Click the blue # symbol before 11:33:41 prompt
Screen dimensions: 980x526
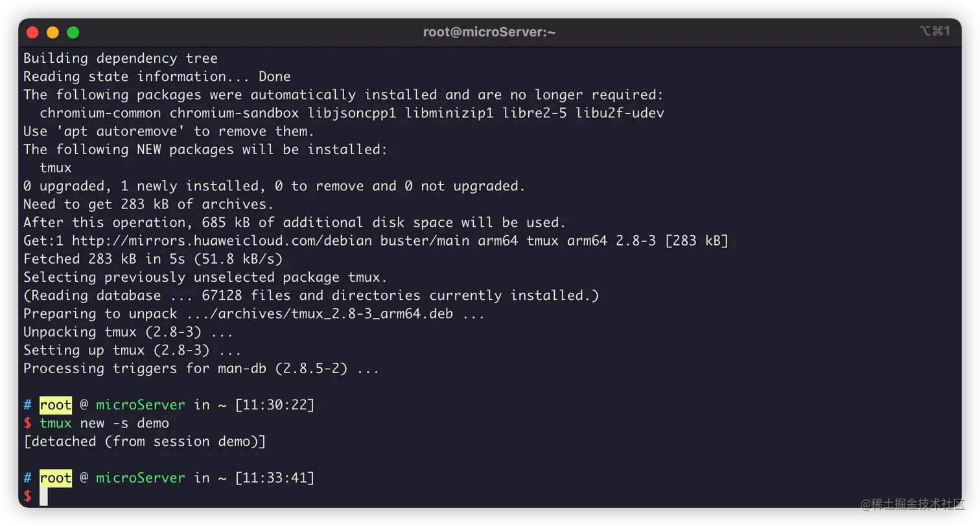pyautogui.click(x=27, y=478)
